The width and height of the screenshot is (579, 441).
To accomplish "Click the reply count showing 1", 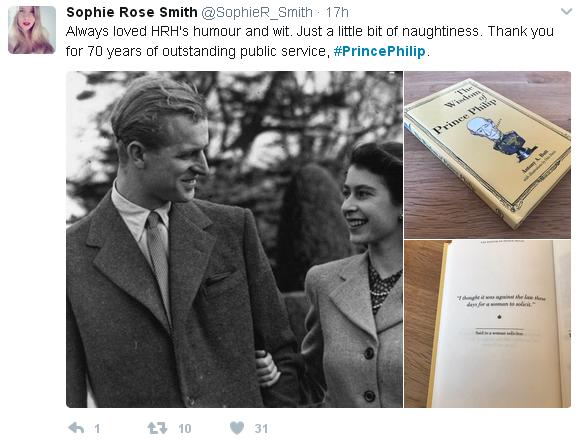I will click(97, 428).
